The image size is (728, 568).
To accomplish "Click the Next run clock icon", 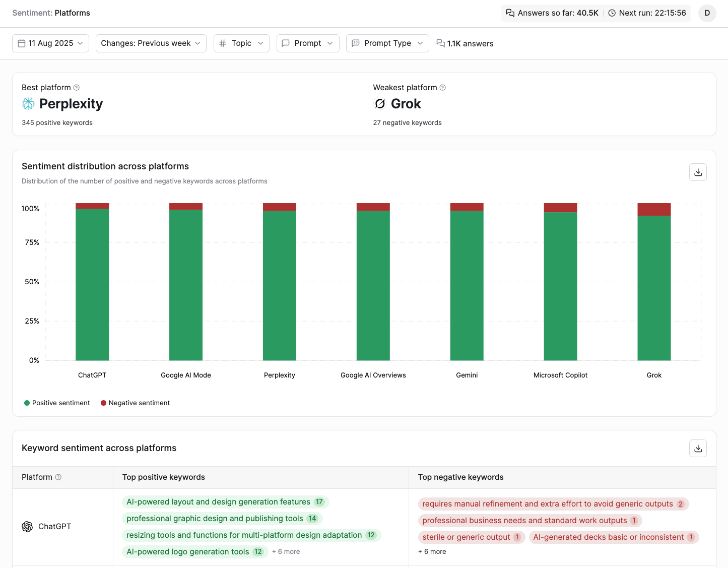I will 612,13.
